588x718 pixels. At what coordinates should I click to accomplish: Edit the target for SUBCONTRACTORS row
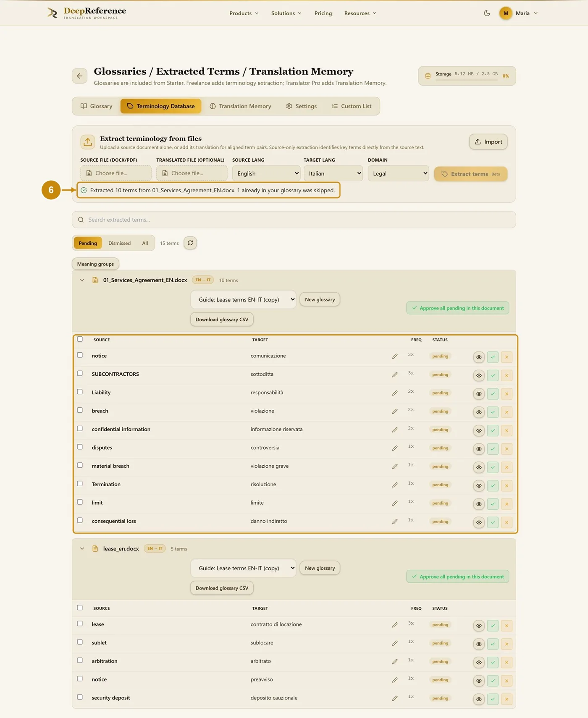tap(395, 375)
